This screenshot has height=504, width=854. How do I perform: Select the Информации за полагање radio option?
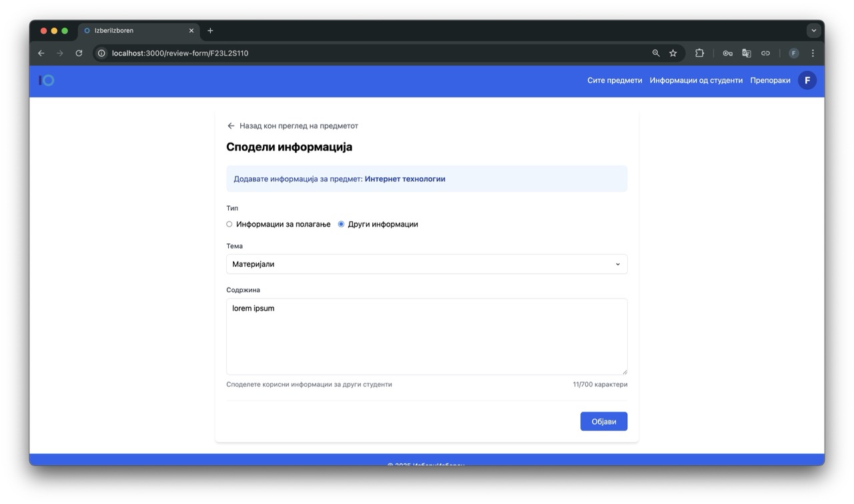coord(230,225)
